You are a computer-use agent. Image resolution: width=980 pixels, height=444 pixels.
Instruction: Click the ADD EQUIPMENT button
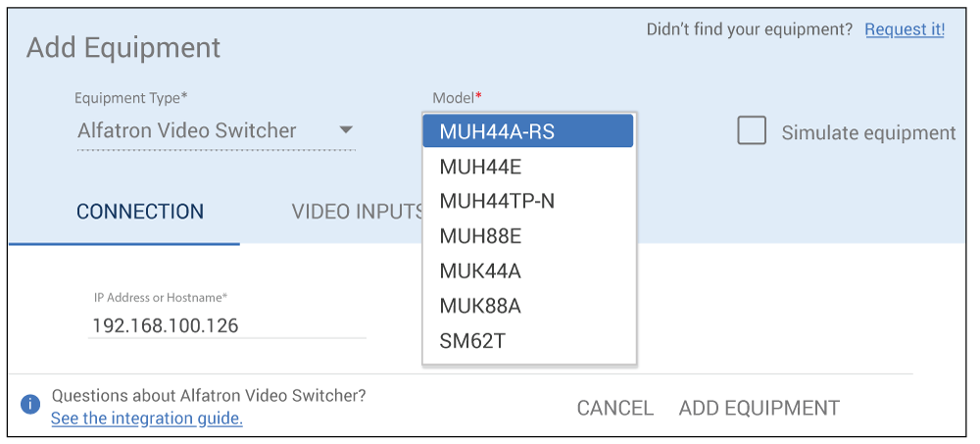point(759,408)
